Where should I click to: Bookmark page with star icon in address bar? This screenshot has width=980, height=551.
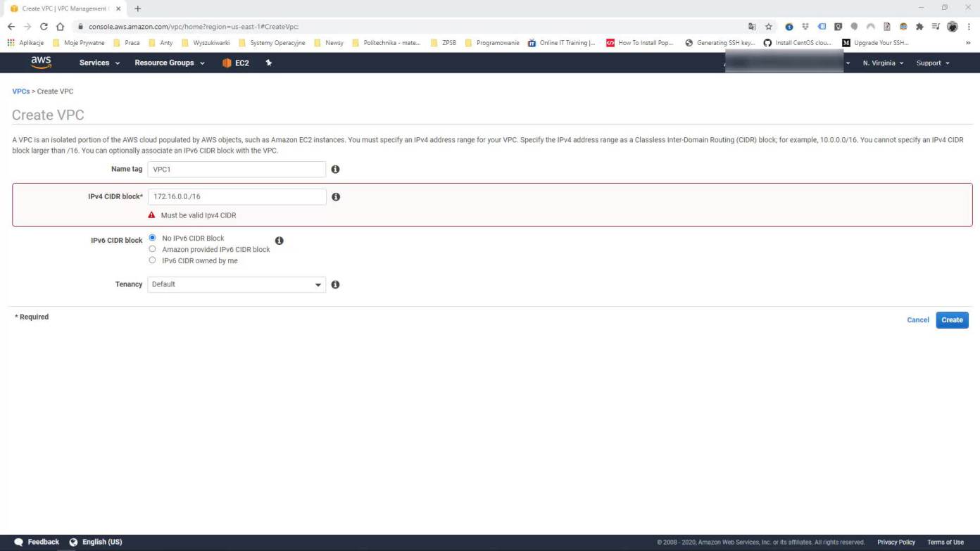769,27
